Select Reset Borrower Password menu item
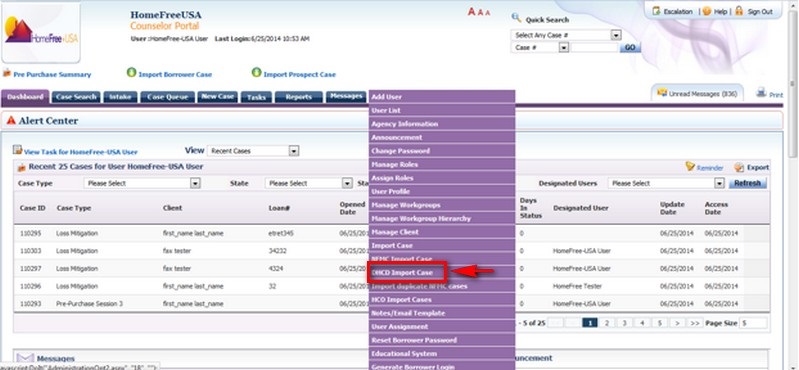This screenshot has height=370, width=799. pyautogui.click(x=442, y=340)
